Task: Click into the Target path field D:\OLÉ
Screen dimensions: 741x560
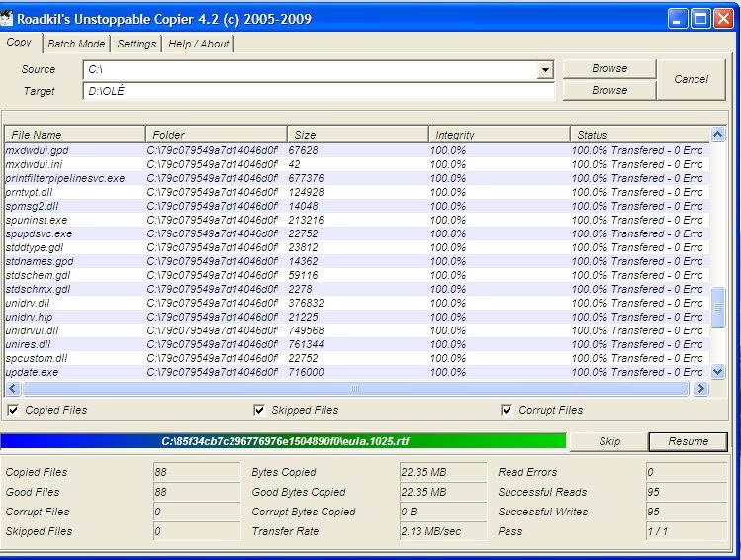Action: pyautogui.click(x=319, y=91)
